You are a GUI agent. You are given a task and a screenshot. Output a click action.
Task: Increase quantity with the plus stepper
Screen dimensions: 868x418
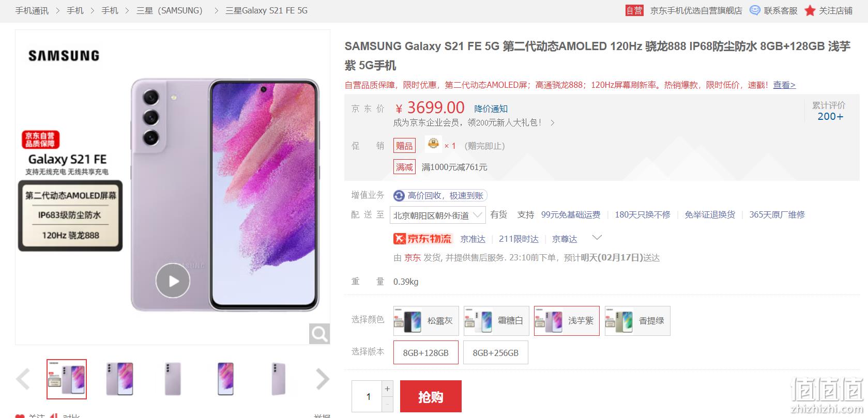pos(387,389)
